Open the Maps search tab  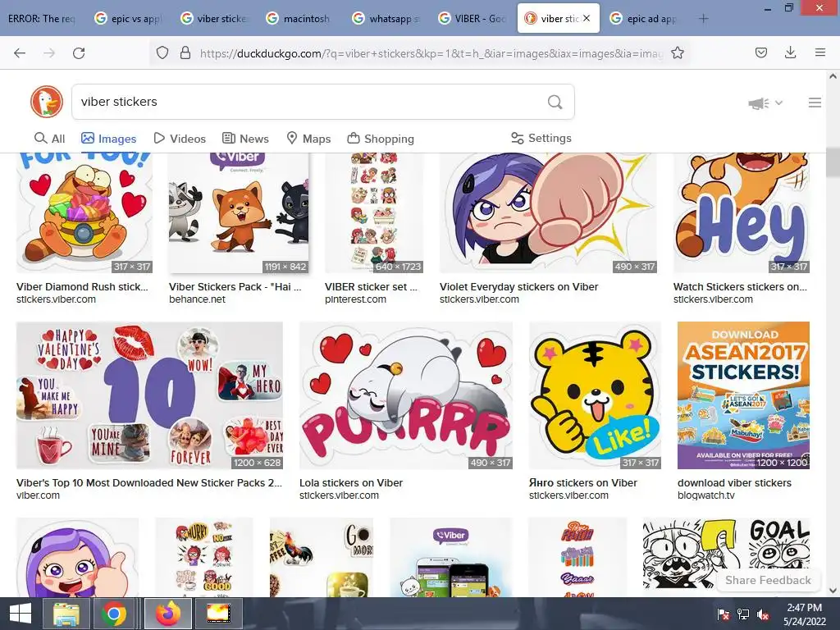308,139
